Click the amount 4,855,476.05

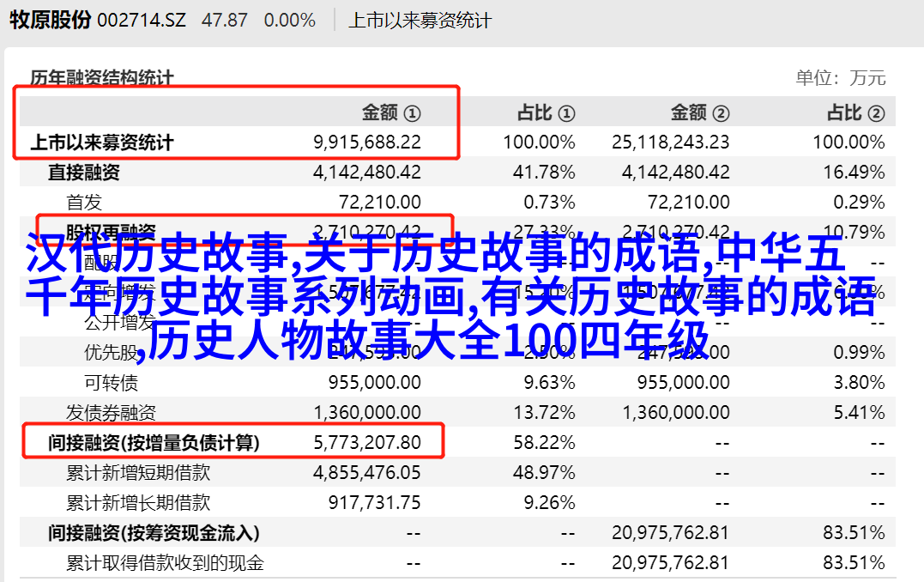[367, 473]
